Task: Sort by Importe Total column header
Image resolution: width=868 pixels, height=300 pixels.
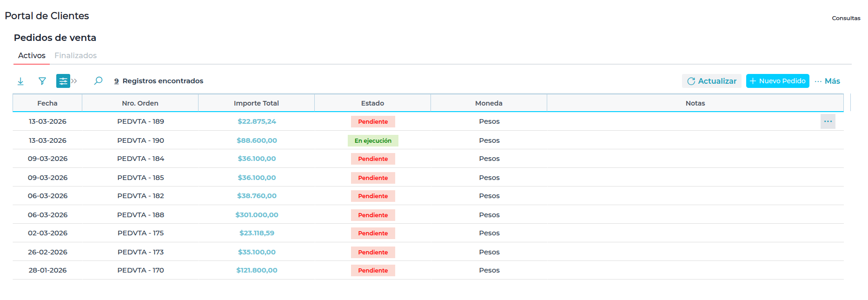Action: (x=256, y=103)
